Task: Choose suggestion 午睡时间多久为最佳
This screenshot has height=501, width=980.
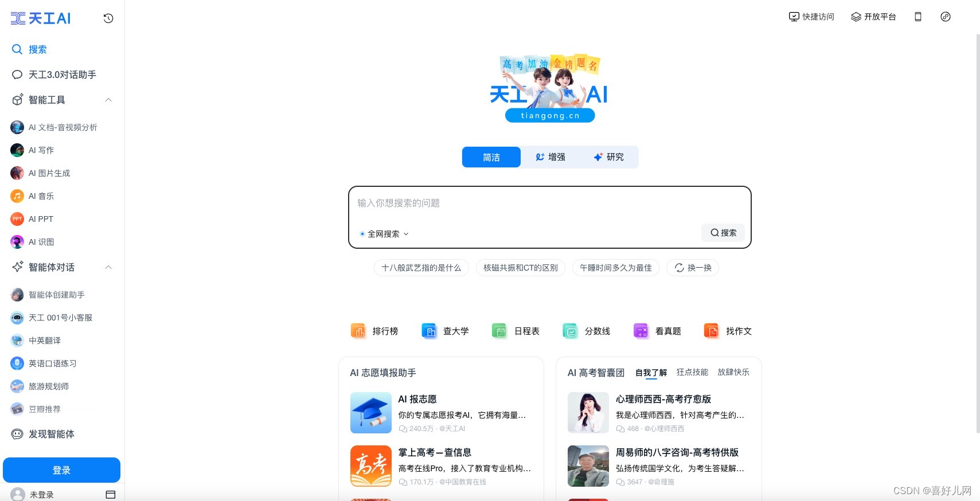Action: tap(616, 268)
